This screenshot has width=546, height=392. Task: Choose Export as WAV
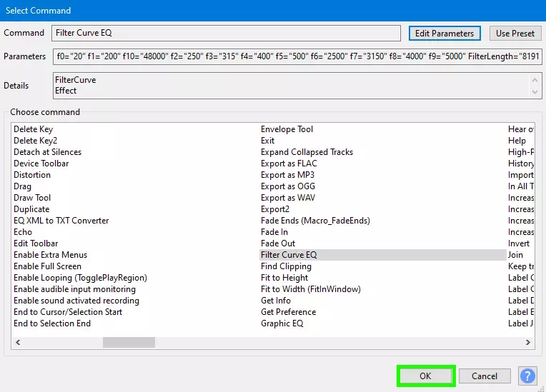point(288,198)
